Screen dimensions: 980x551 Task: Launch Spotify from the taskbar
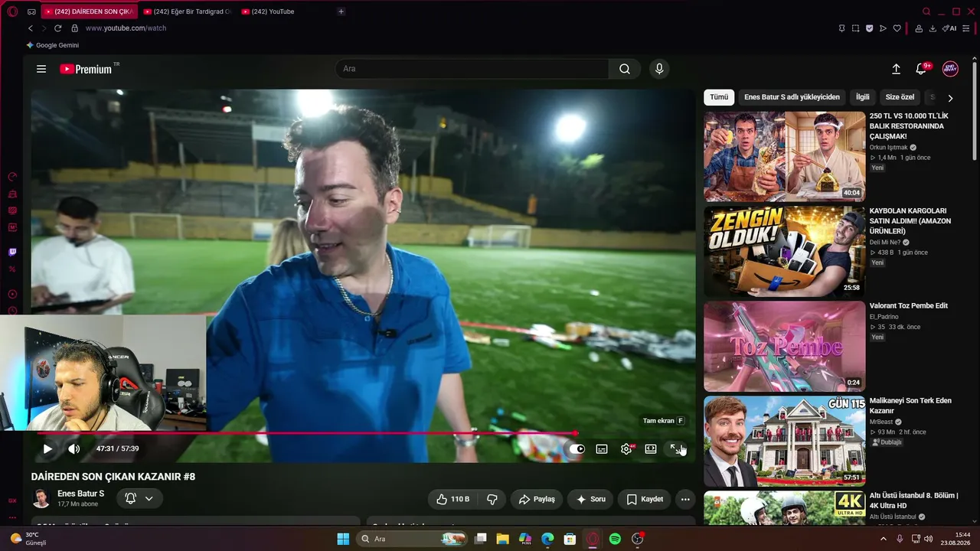coord(615,539)
